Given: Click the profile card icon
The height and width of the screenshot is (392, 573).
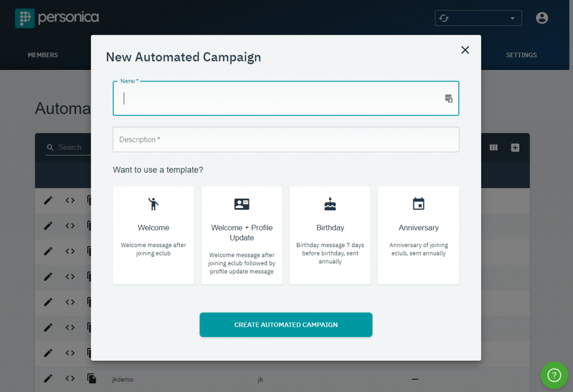Looking at the screenshot, I should point(242,204).
